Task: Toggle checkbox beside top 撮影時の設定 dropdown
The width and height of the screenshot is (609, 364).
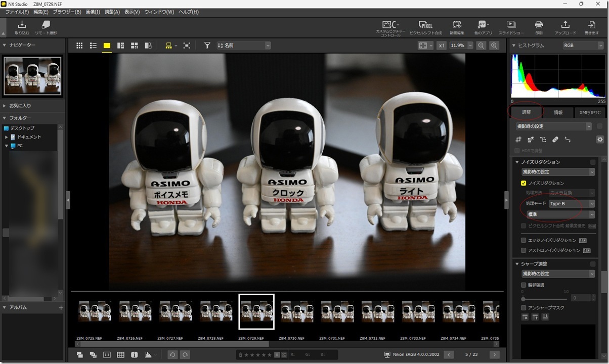Action: [600, 126]
